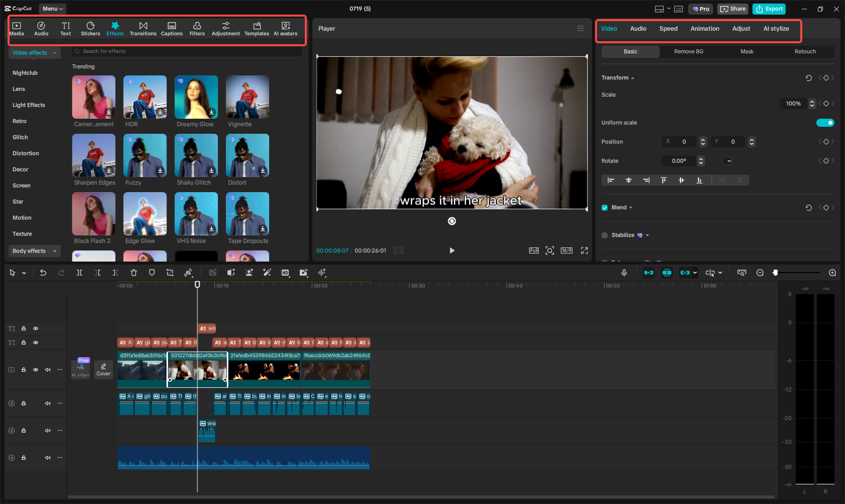Select the Transitions panel icon

(x=143, y=28)
